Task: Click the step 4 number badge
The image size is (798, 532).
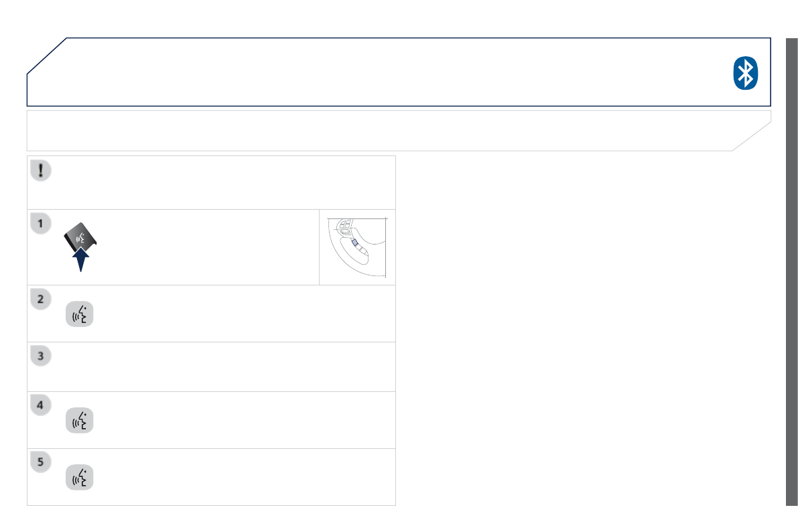Action: click(40, 405)
